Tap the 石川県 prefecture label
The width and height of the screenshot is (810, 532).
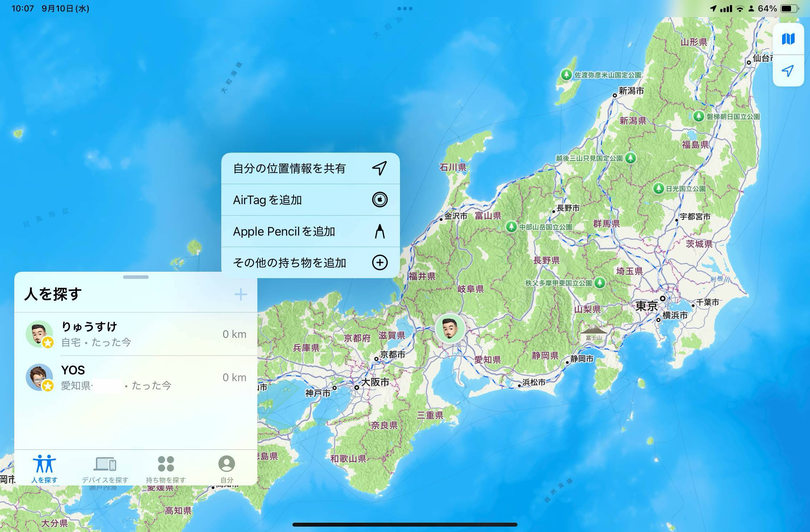[x=453, y=167]
